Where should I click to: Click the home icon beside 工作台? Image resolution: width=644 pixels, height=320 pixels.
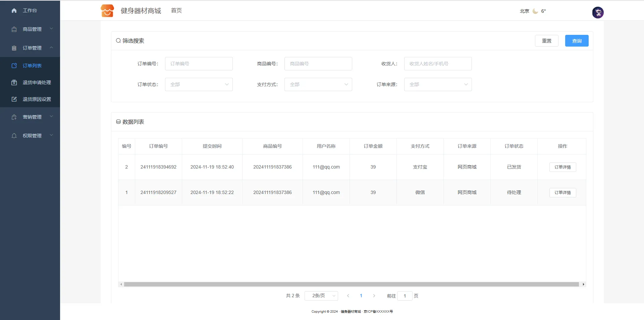point(14,11)
